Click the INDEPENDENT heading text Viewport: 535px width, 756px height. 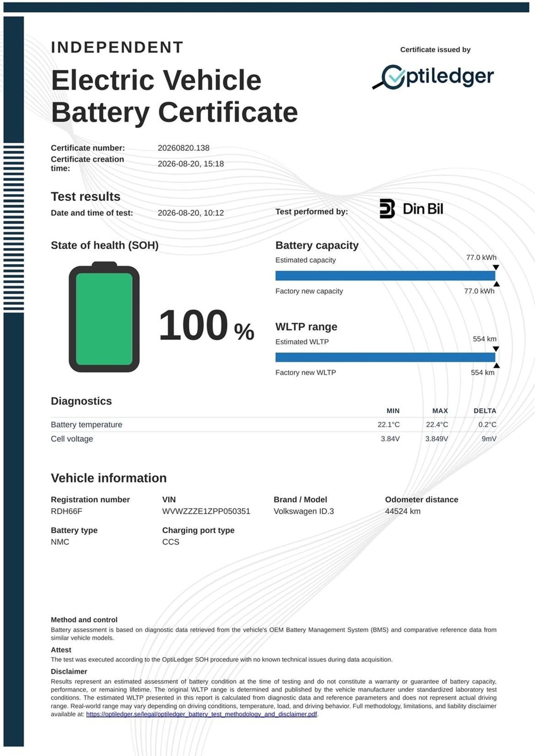coord(117,48)
